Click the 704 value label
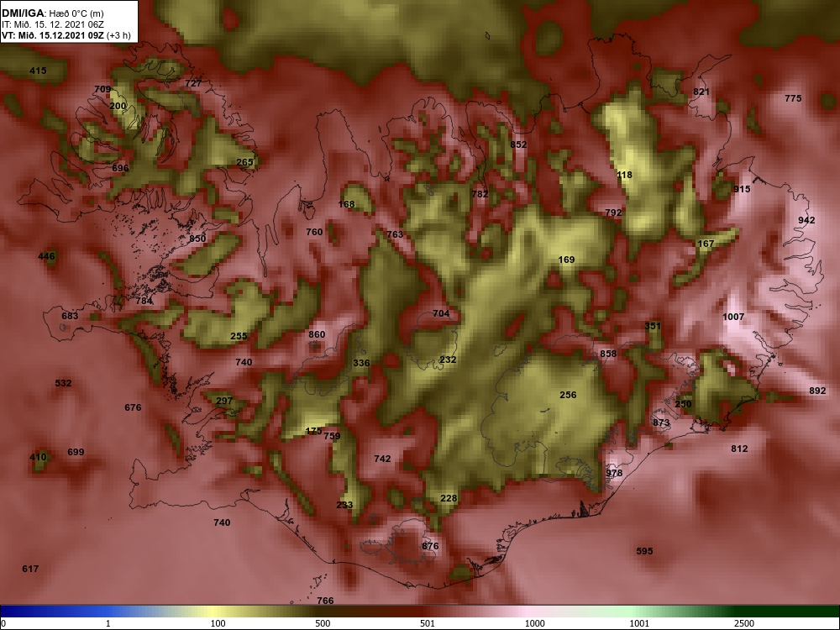The height and width of the screenshot is (630, 840). (x=441, y=313)
